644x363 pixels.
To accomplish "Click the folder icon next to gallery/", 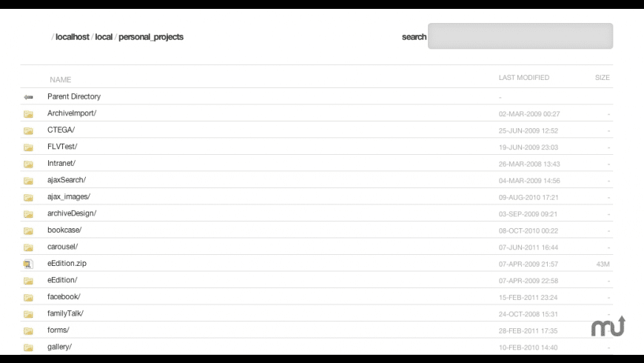I will point(28,347).
